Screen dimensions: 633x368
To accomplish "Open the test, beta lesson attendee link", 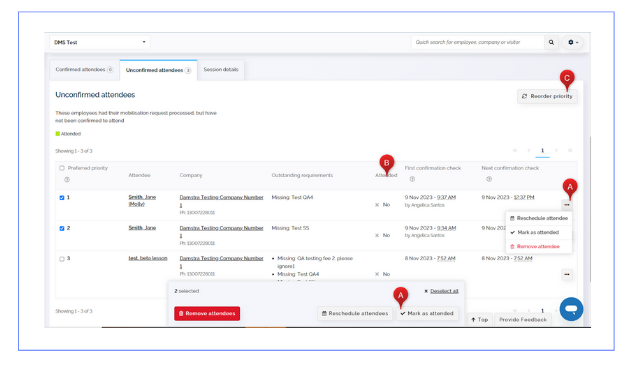I will (x=148, y=258).
